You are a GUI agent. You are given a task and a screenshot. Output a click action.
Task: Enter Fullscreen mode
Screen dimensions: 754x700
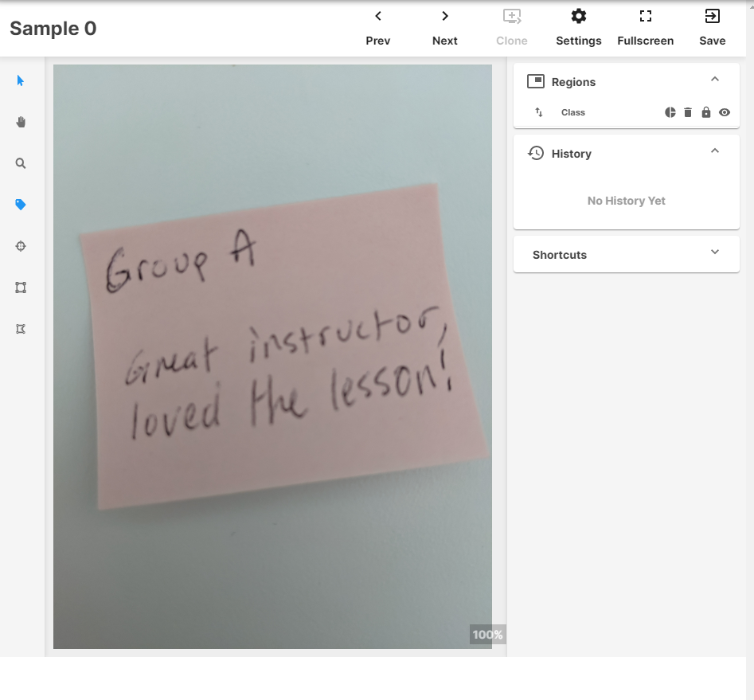[x=645, y=24]
